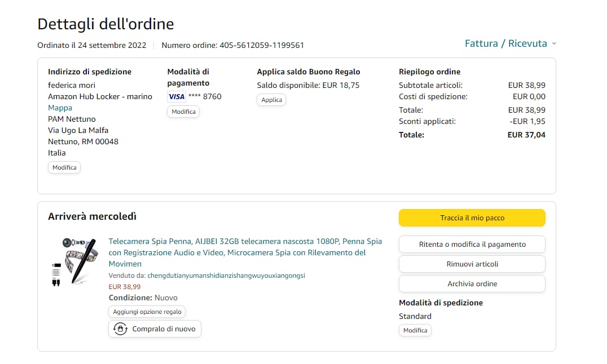607x364 pixels.
Task: Select Ritenta o modifica il pagamento
Action: click(x=472, y=245)
